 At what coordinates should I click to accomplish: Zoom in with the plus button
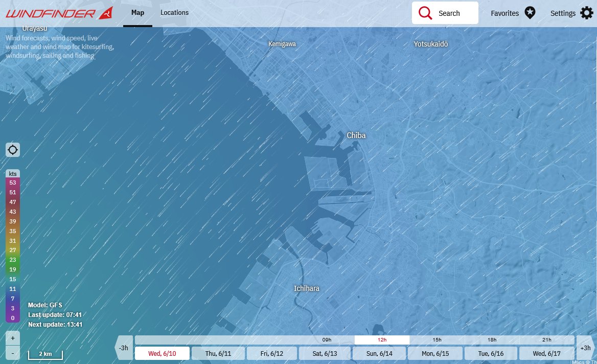point(13,338)
